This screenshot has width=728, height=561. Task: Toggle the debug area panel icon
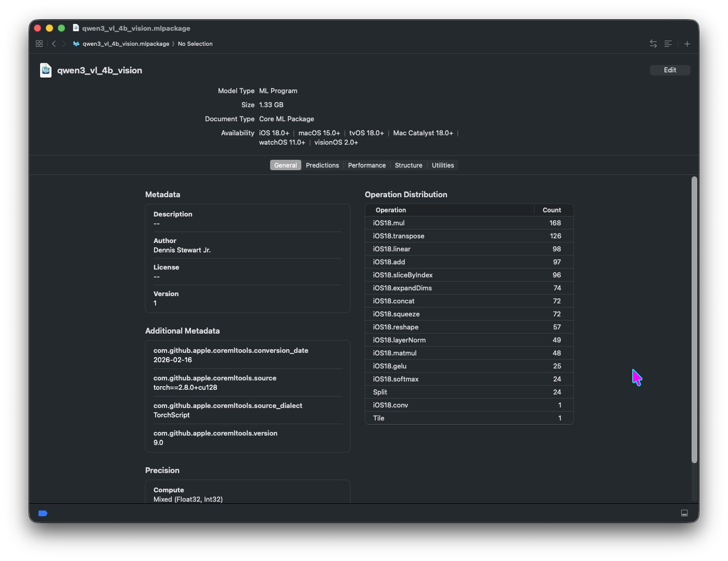coord(684,513)
